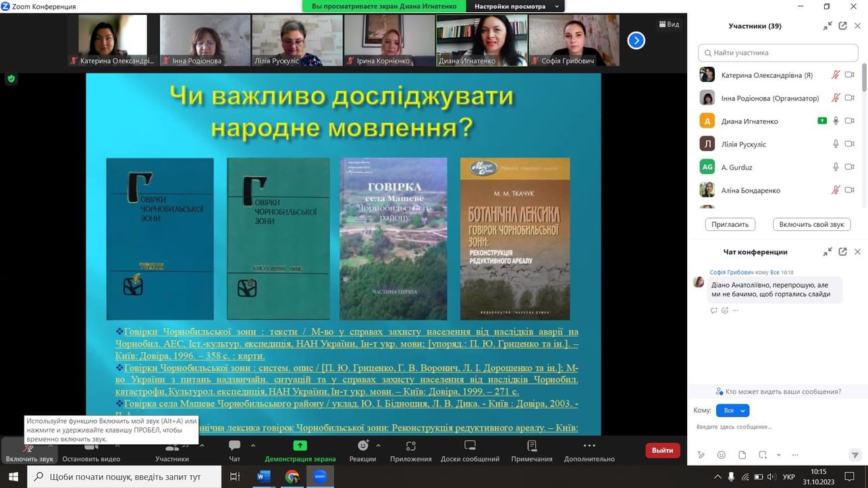This screenshot has height=488, width=868.
Task: Expand the chat options chevron in toolbar
Action: [253, 445]
